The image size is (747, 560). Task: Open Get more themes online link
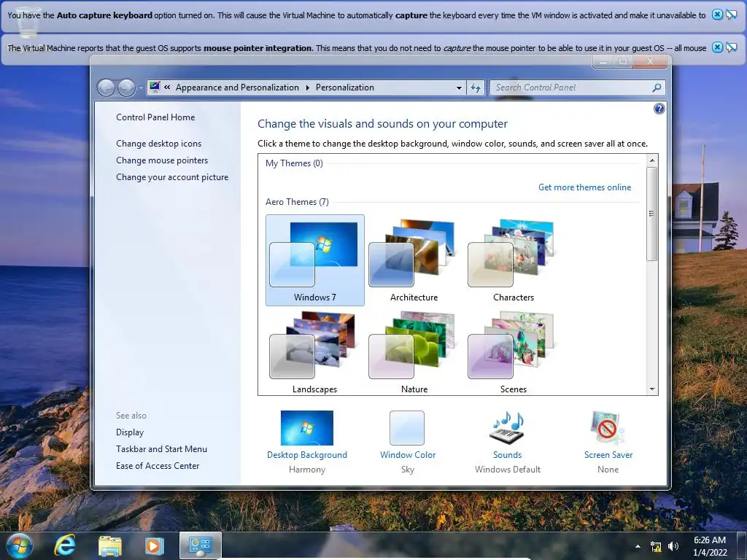coord(584,187)
